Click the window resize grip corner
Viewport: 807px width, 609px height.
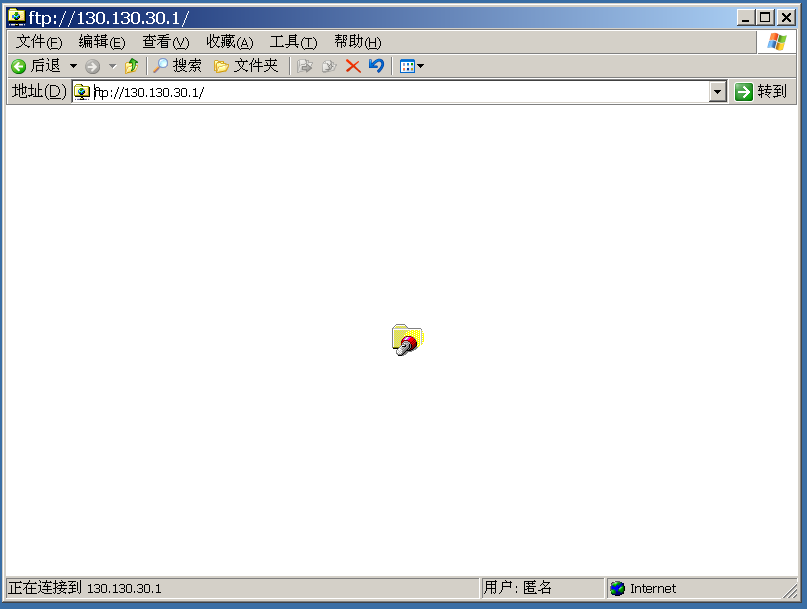point(790,590)
